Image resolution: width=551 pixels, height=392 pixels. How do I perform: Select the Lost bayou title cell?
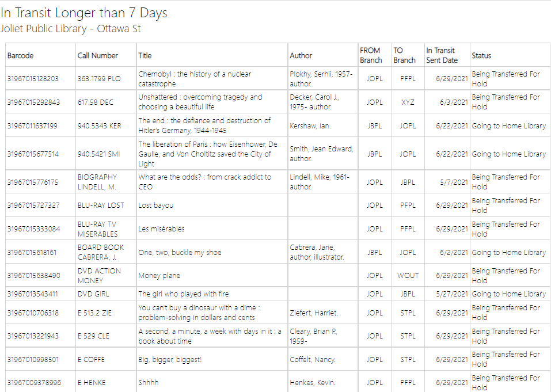(155, 205)
